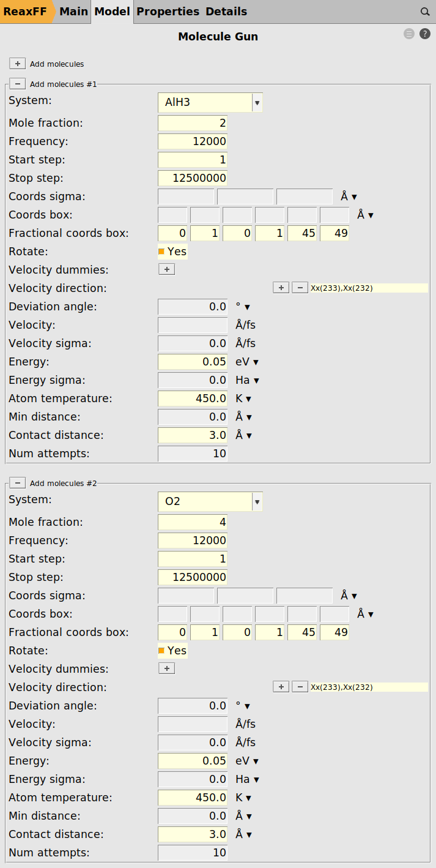Toggle the Rotate checkbox for AlH3
Screen dimensions: 436x868
click(x=162, y=252)
